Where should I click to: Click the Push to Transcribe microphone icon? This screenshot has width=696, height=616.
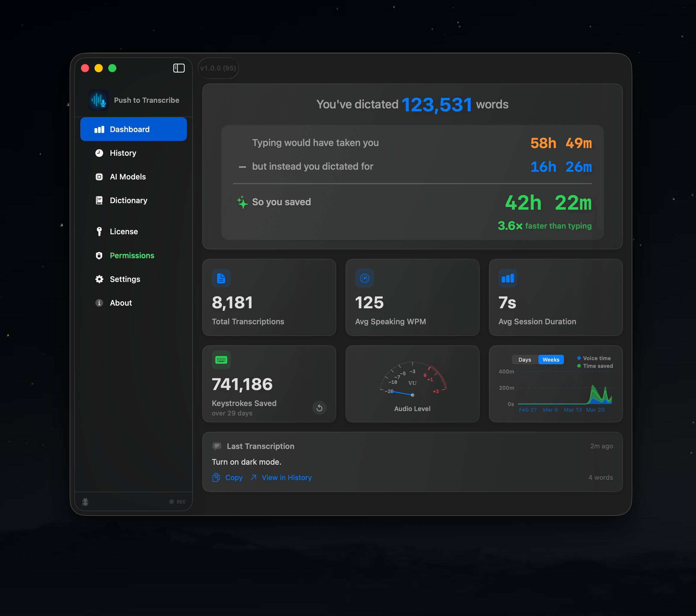pyautogui.click(x=99, y=100)
